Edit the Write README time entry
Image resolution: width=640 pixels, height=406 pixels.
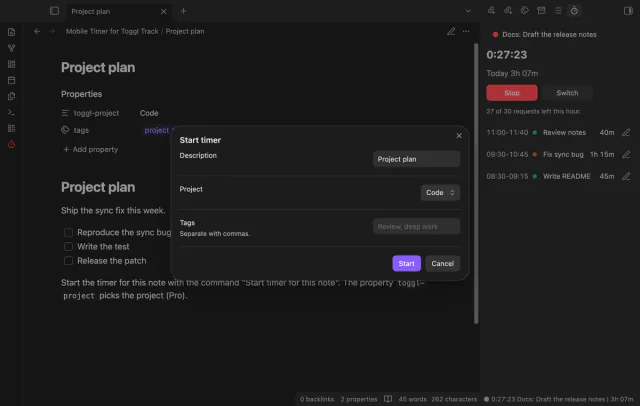pos(626,176)
